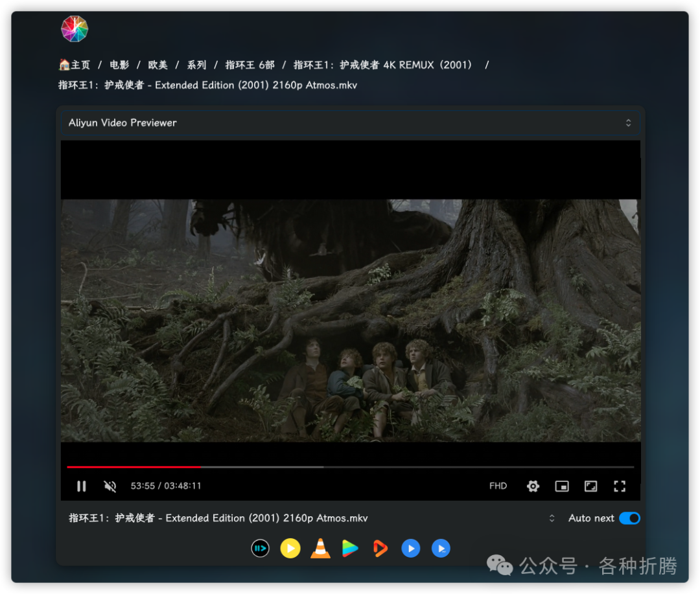Change FHD video quality
The height and width of the screenshot is (594, 700).
498,486
